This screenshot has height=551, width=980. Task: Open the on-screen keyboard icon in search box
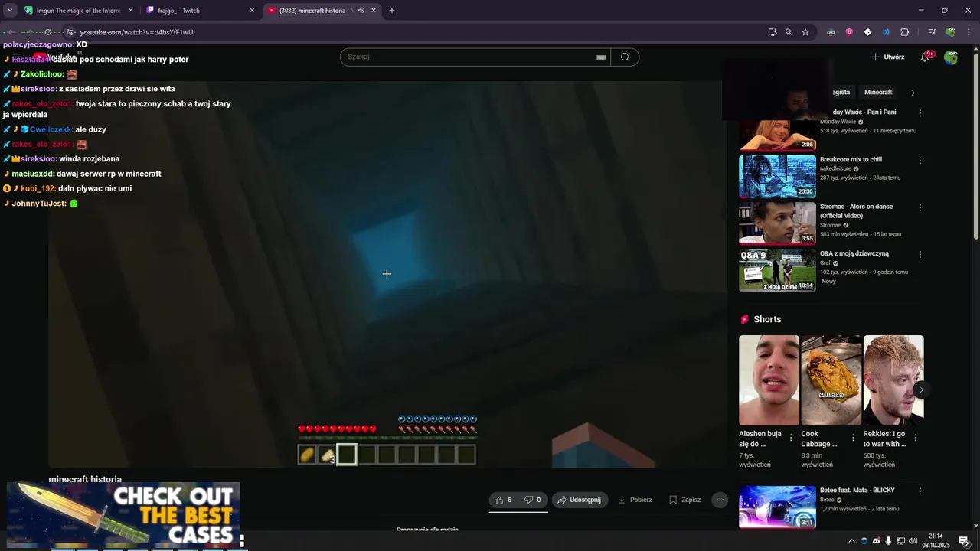pyautogui.click(x=601, y=57)
